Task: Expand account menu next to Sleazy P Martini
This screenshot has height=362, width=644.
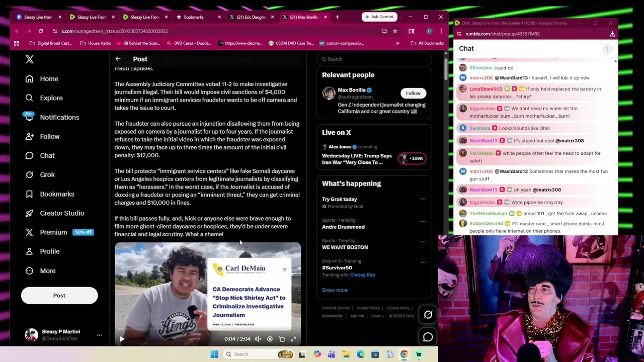Action: tap(99, 335)
